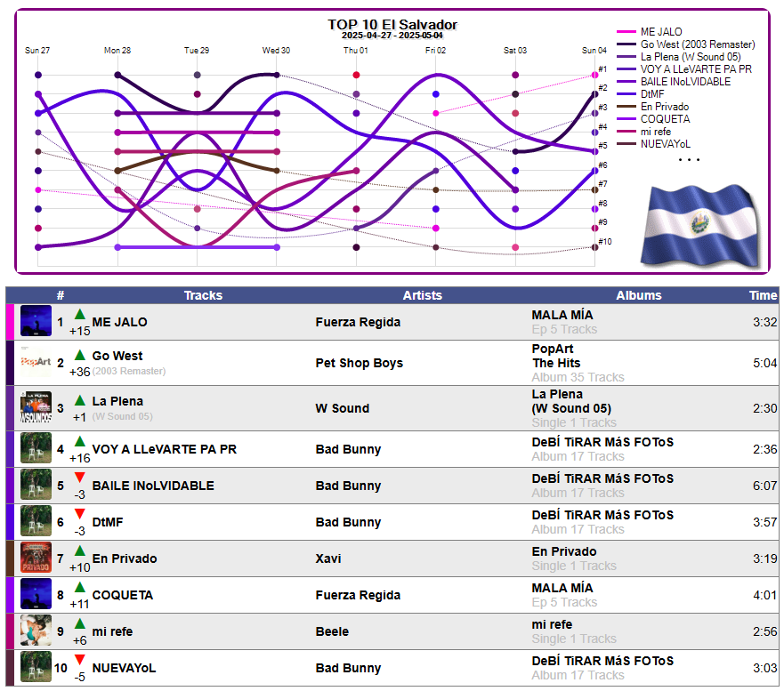Click the La Plena cover thumbnail

point(36,407)
